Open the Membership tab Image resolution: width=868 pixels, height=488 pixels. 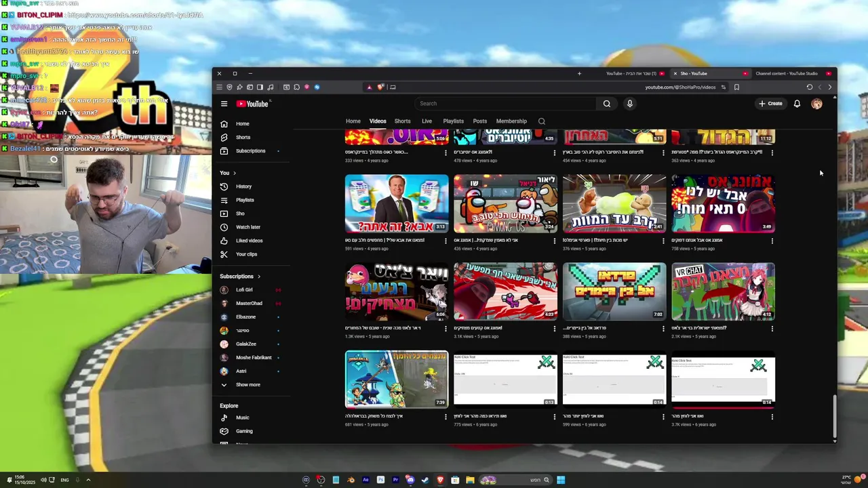pos(511,121)
